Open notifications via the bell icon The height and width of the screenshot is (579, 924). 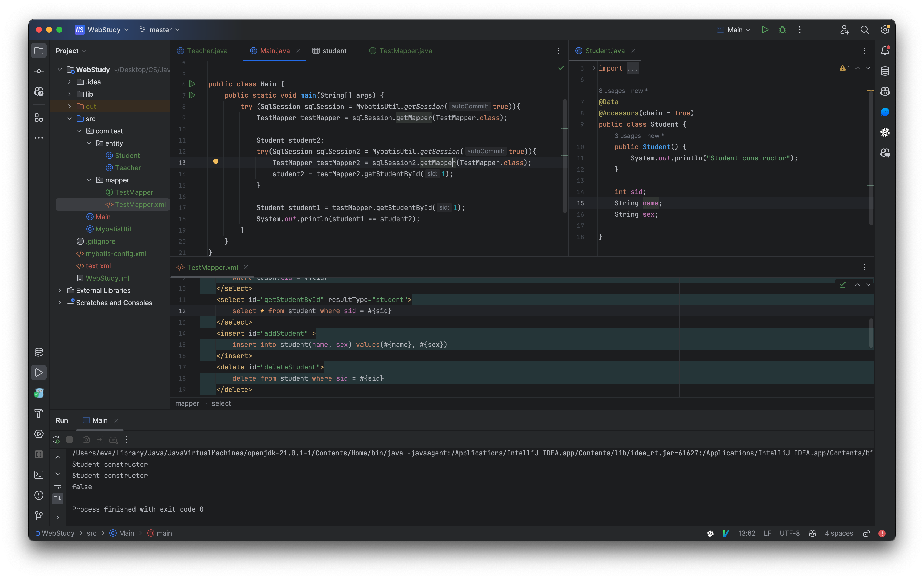tap(885, 50)
